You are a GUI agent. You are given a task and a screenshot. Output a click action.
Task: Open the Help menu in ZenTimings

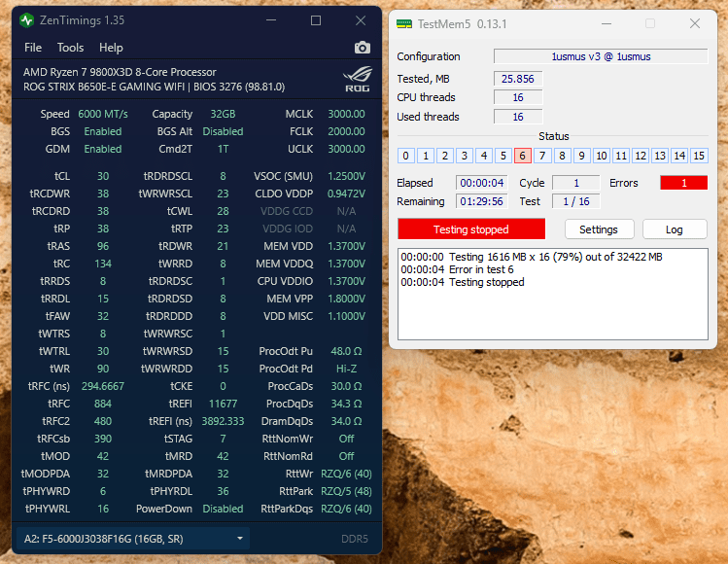coord(111,48)
